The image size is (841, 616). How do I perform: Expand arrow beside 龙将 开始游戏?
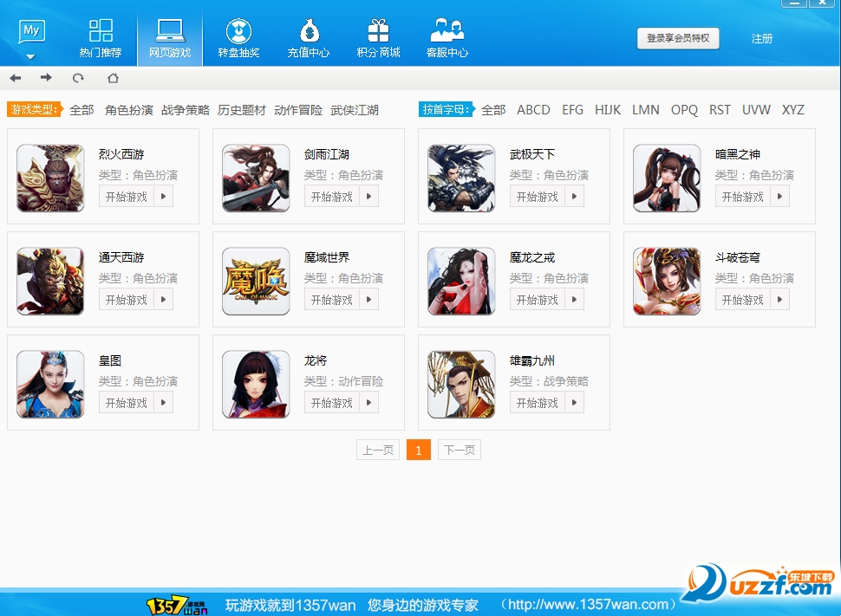[x=369, y=403]
